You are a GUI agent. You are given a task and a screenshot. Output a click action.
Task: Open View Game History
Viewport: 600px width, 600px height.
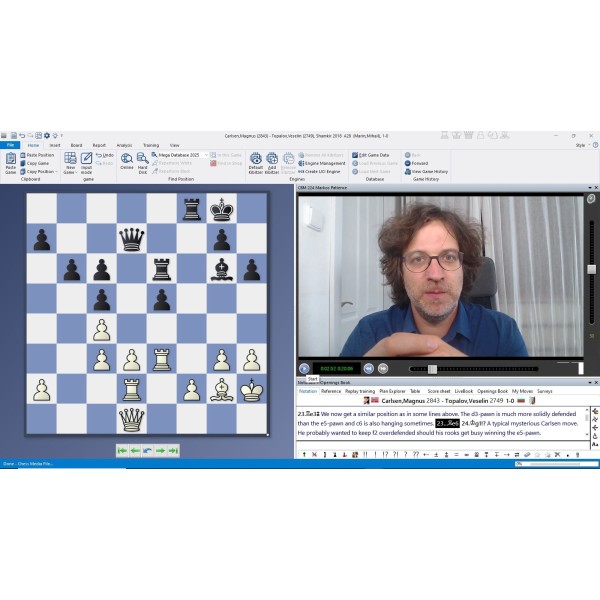pos(426,172)
